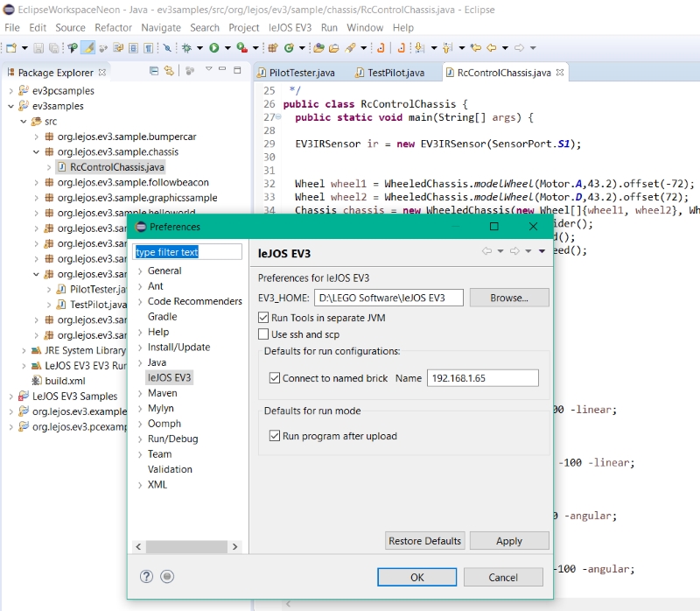Minimize the Package Explorer panel
Viewport: 700px width, 611px height.
point(222,69)
